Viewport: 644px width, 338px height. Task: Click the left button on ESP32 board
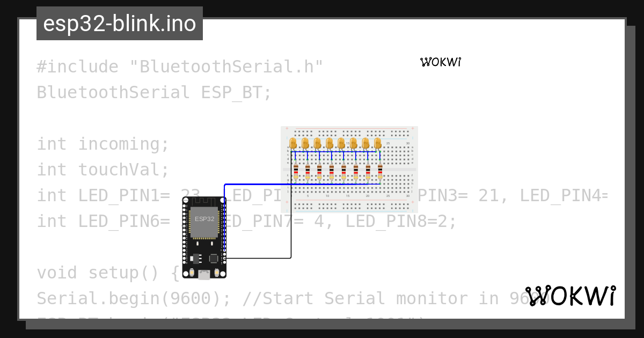click(192, 272)
